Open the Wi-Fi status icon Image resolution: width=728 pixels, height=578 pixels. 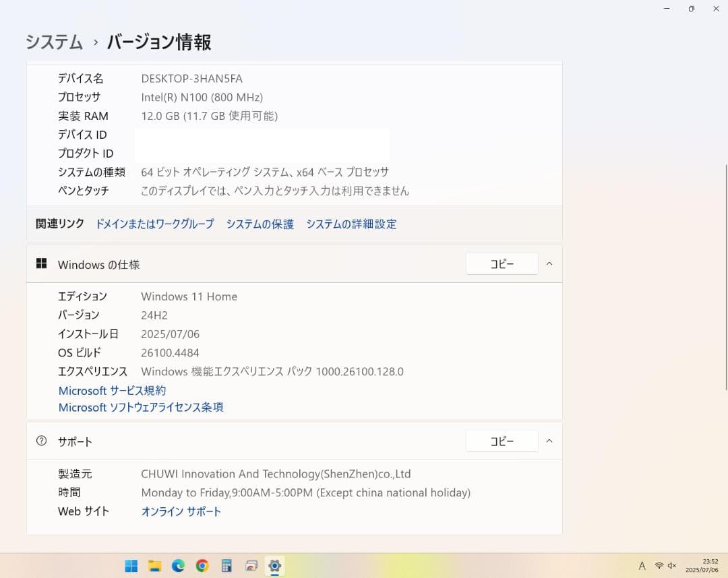pos(659,566)
